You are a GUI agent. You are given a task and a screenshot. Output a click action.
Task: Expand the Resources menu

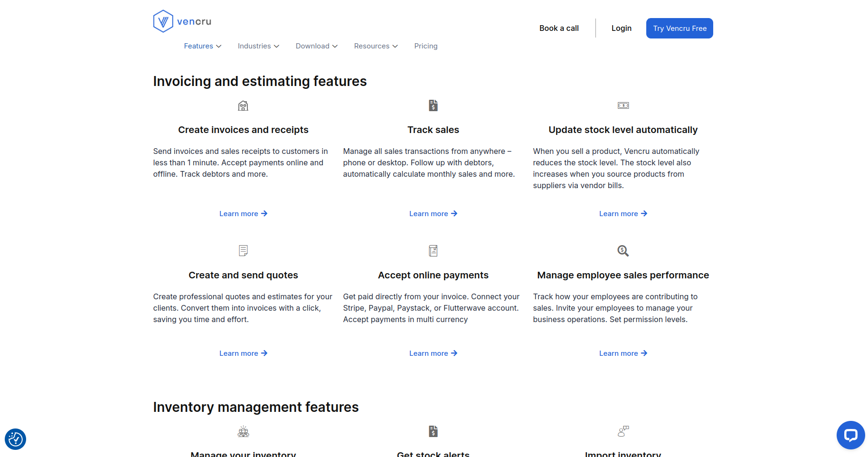[376, 46]
